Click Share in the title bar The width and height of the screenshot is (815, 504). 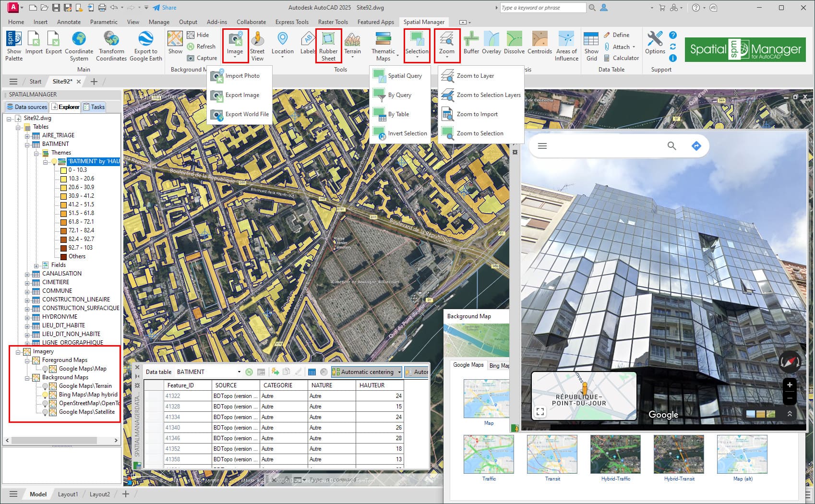(165, 8)
